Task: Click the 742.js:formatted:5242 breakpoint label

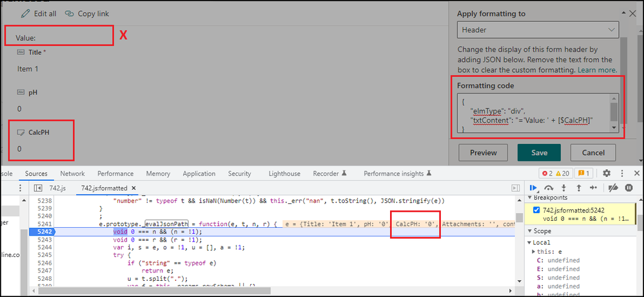Action: coord(573,210)
